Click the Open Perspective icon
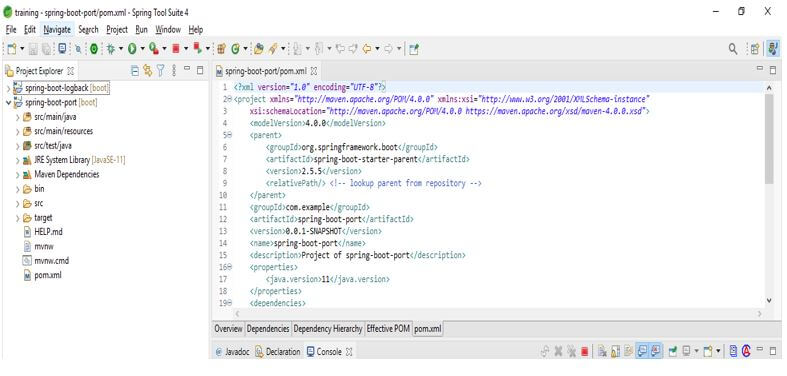 tap(754, 49)
